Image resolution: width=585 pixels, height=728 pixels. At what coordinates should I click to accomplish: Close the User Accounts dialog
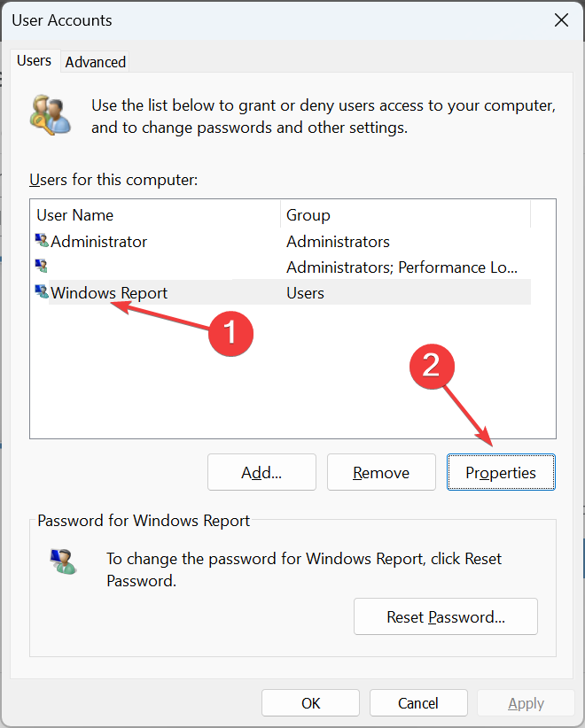[560, 19]
